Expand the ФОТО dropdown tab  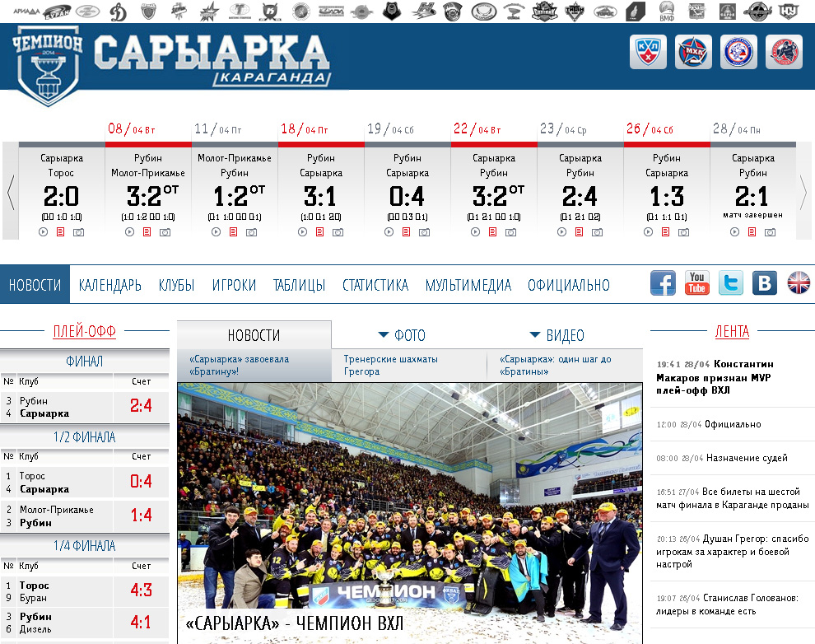tap(402, 335)
